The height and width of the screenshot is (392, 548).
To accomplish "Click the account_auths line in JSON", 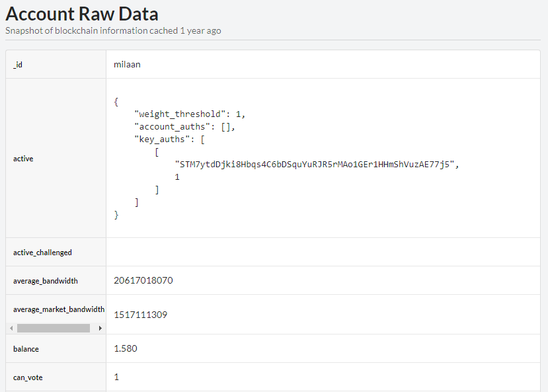I will coord(184,126).
